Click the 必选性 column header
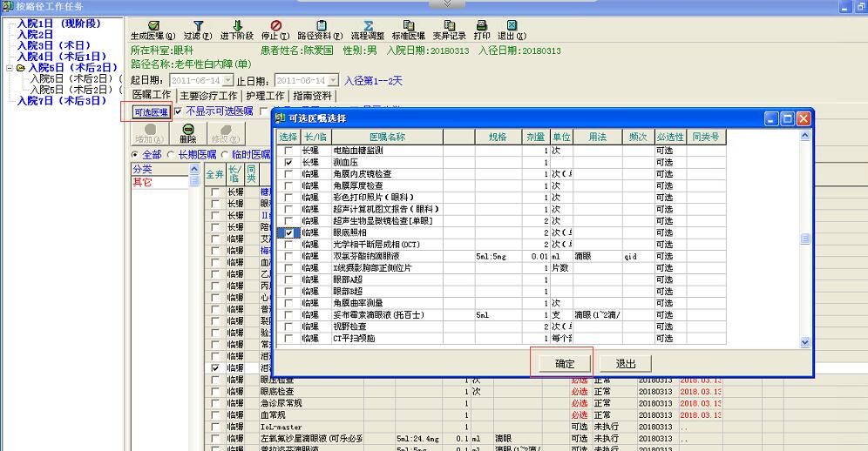 pyautogui.click(x=670, y=137)
